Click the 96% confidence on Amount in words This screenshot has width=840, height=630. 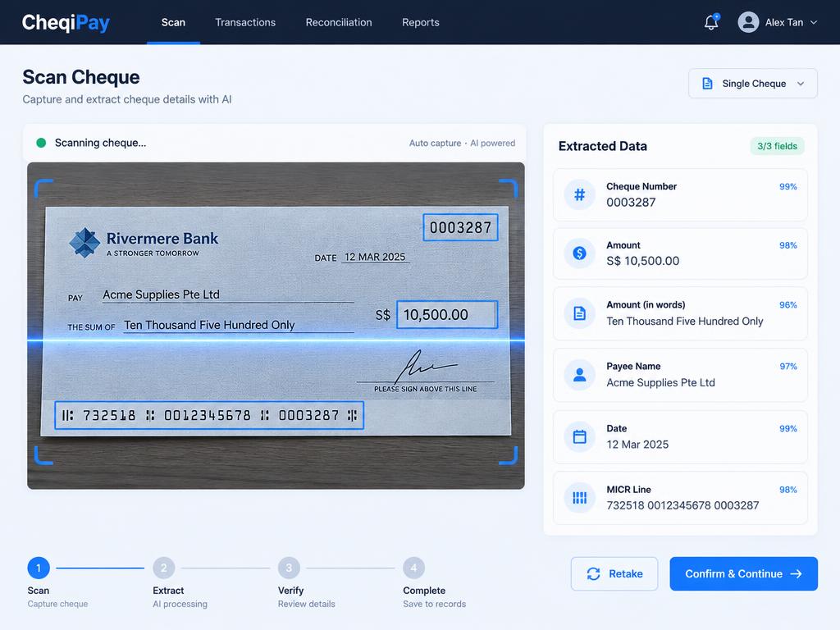pyautogui.click(x=788, y=305)
